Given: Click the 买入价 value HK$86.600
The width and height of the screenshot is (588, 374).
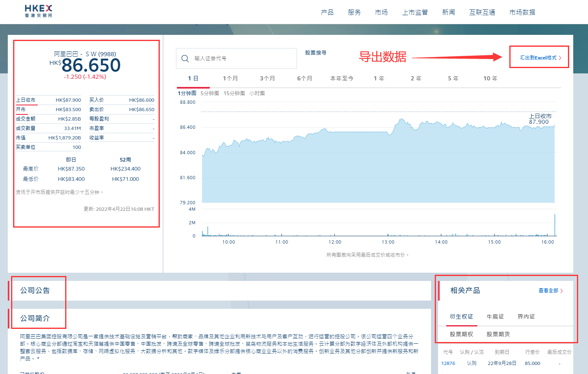Looking at the screenshot, I should 142,100.
